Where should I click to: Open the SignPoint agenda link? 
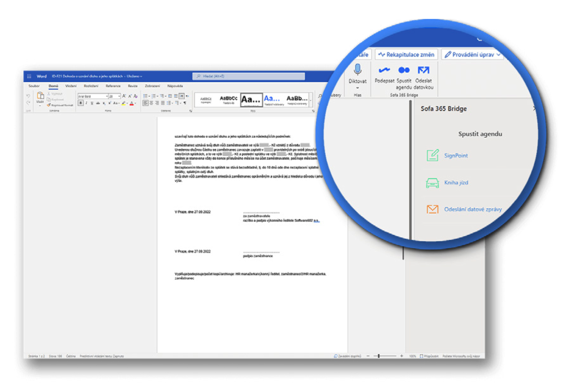click(456, 156)
